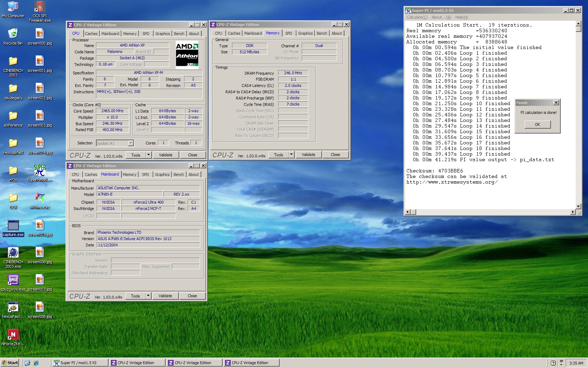This screenshot has width=588, height=368.
Task: Launch SuperPiMod desktop shortcut
Action: (40, 173)
